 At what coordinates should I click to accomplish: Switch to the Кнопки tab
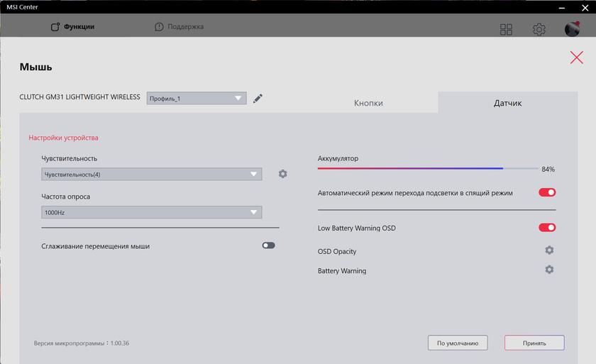pos(368,103)
